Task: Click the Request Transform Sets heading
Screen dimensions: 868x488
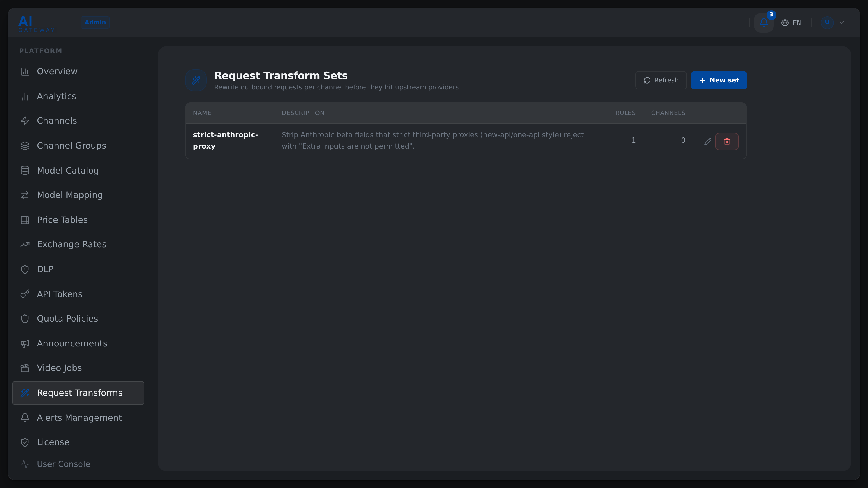Action: pyautogui.click(x=281, y=75)
